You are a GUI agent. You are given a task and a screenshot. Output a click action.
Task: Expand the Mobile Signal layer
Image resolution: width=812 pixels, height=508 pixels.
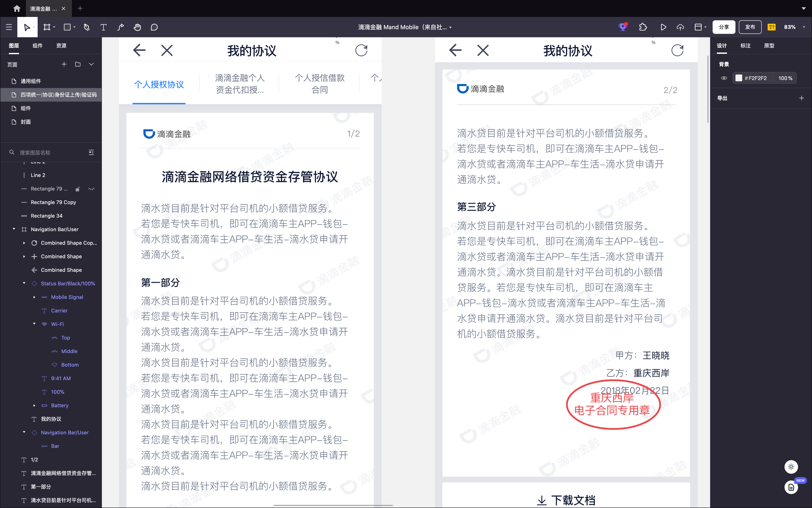[34, 297]
